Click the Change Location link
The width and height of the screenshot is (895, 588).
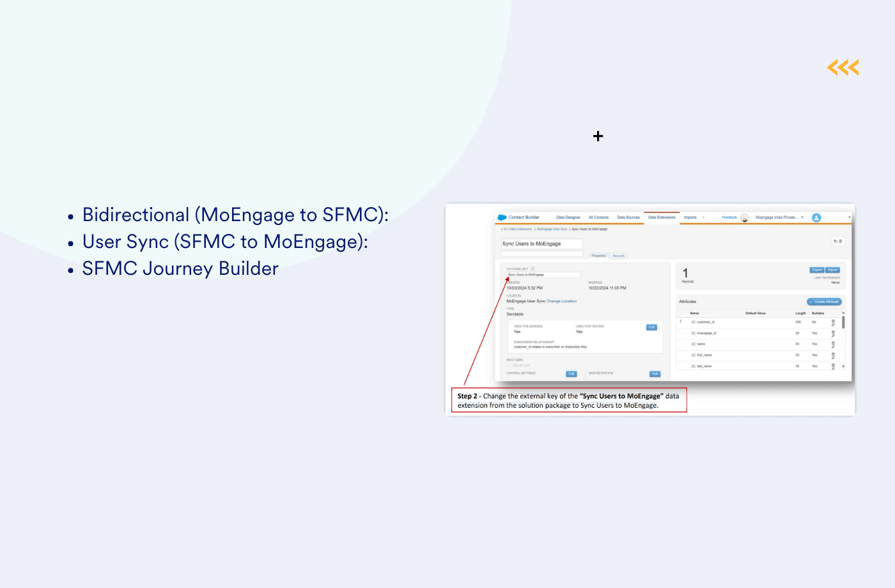561,301
